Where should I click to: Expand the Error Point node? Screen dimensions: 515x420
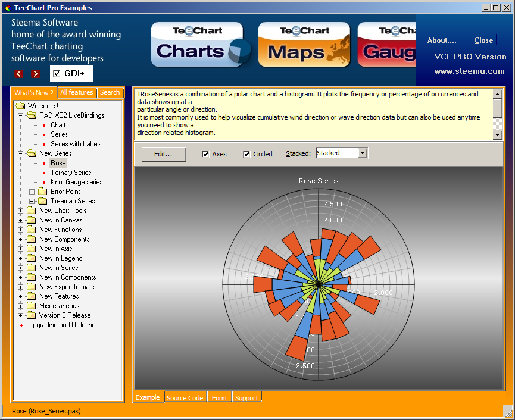click(x=32, y=192)
